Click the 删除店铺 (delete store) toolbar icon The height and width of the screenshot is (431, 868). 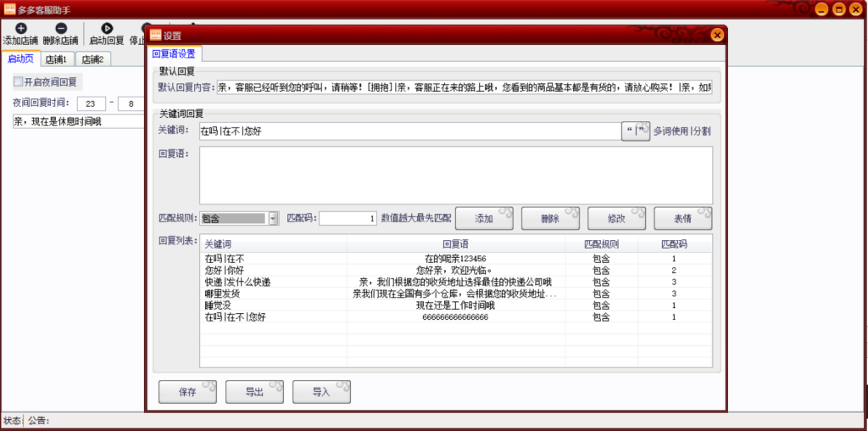point(60,30)
